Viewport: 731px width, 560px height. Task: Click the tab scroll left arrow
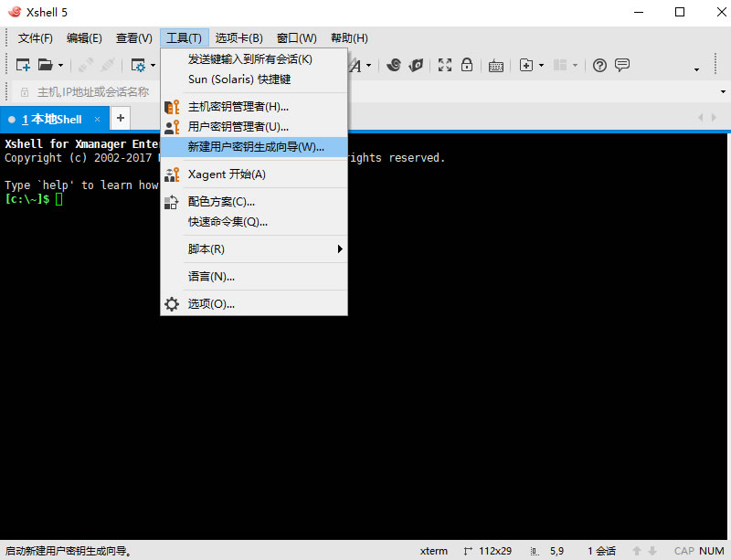coord(700,118)
